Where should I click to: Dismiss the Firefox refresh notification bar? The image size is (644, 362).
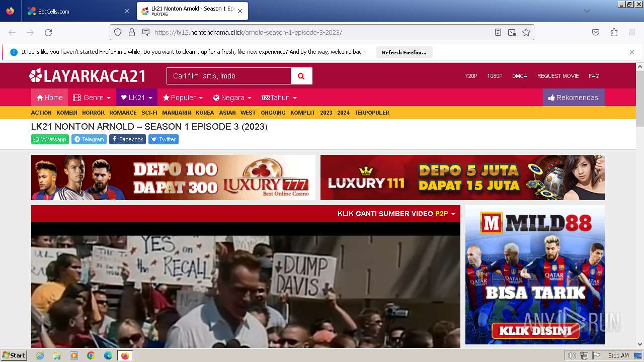[x=632, y=52]
